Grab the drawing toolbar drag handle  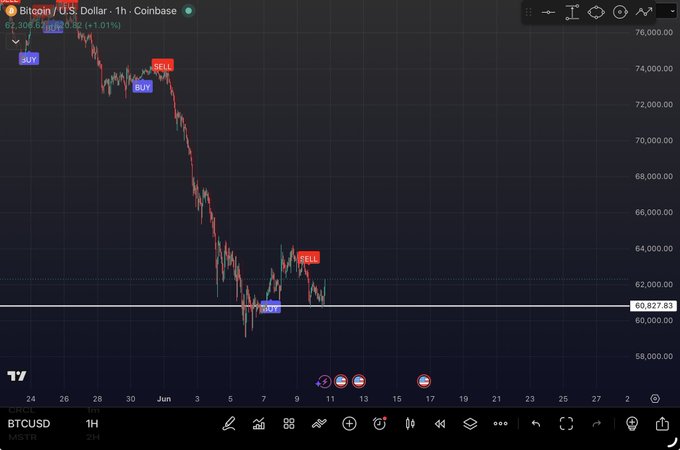(x=529, y=12)
